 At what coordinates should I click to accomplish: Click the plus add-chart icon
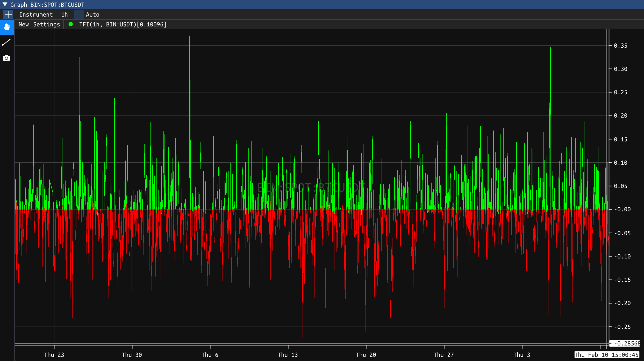8,15
